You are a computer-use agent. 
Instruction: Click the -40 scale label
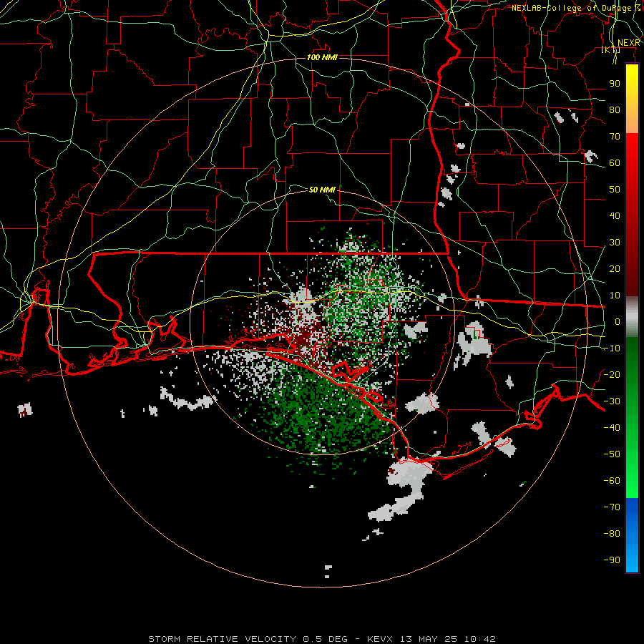point(612,428)
